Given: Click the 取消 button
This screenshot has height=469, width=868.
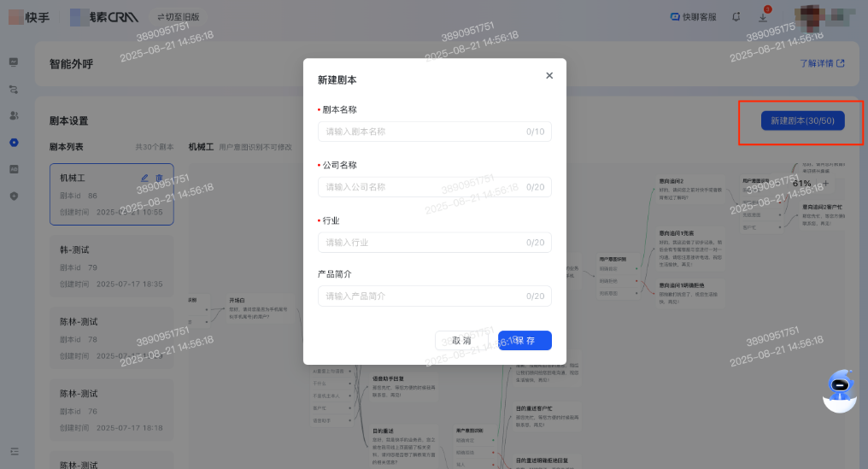Looking at the screenshot, I should pyautogui.click(x=461, y=341).
